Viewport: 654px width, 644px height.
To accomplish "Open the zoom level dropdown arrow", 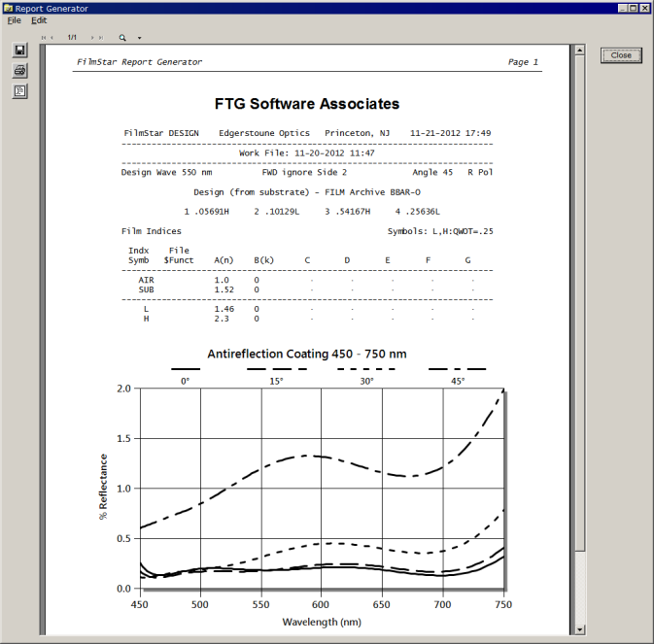I will [x=139, y=38].
